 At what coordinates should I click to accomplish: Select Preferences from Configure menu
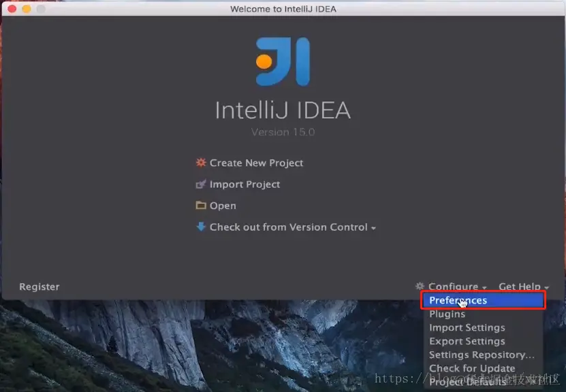[483, 300]
